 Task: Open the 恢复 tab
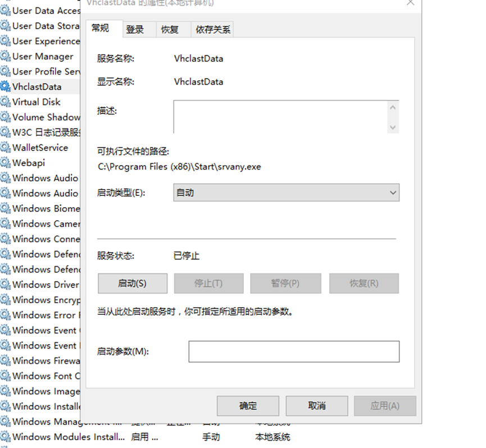170,29
